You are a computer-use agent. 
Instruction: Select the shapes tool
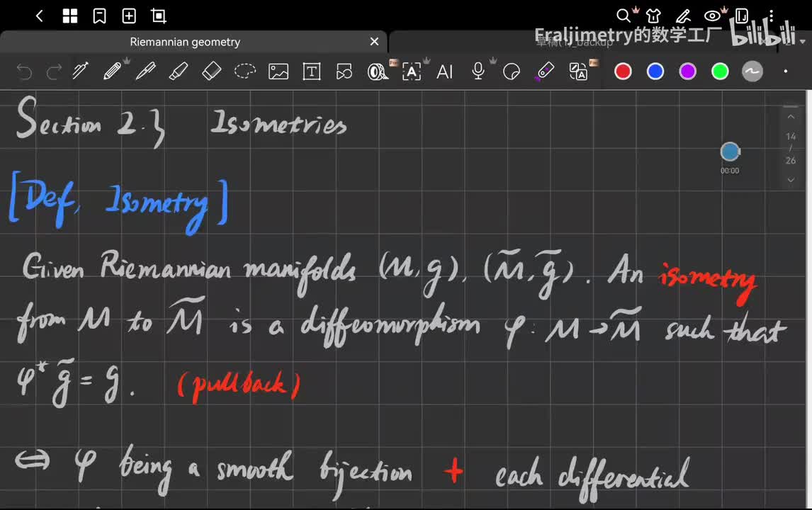tap(344, 72)
